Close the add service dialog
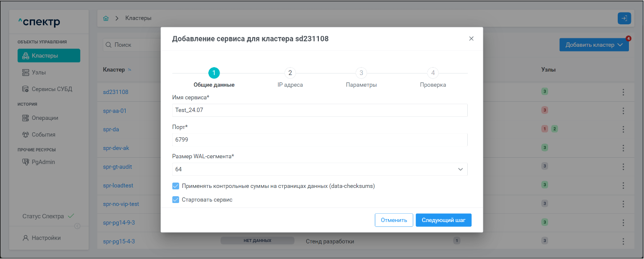The height and width of the screenshot is (259, 644). point(471,38)
